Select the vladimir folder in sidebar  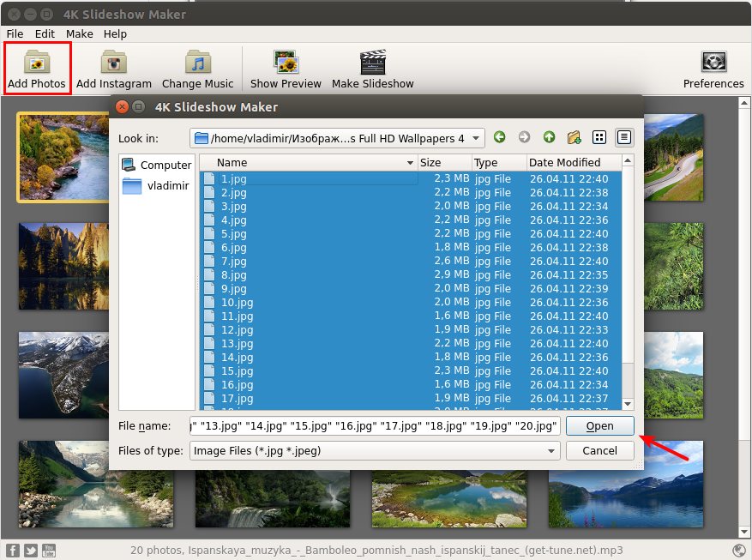tap(156, 186)
